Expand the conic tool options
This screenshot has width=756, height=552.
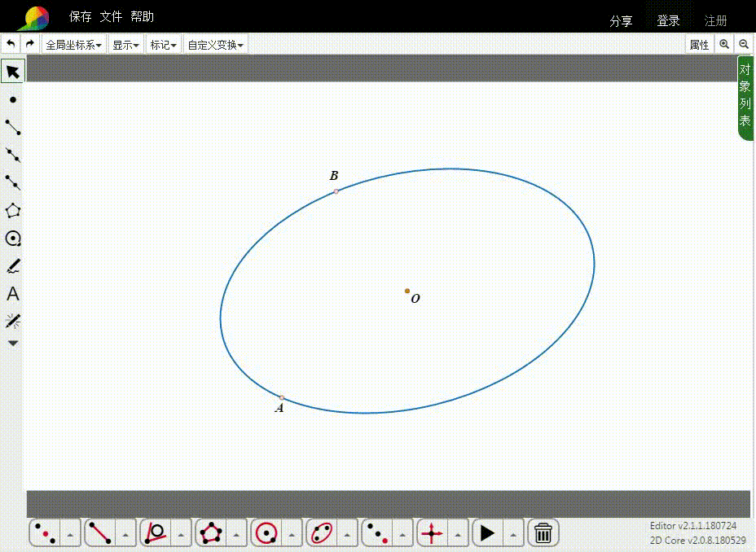347,534
